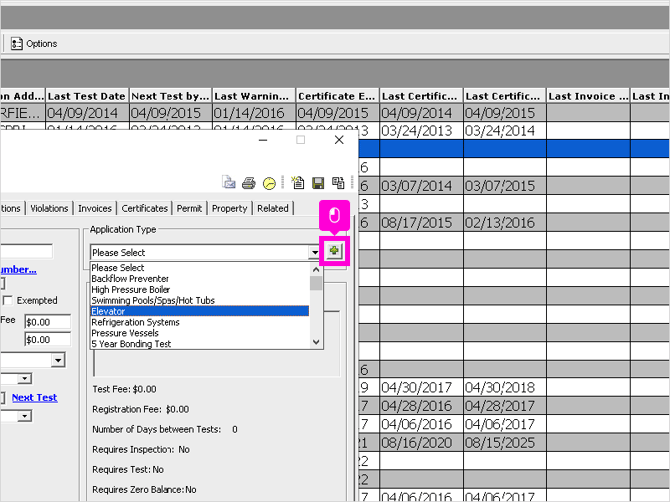The height and width of the screenshot is (502, 670).
Task: Open the Options toolbar item
Action: [34, 44]
